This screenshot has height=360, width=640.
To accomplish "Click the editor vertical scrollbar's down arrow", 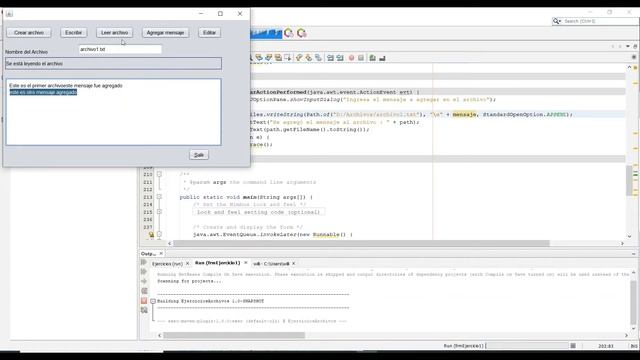I will pos(629,236).
